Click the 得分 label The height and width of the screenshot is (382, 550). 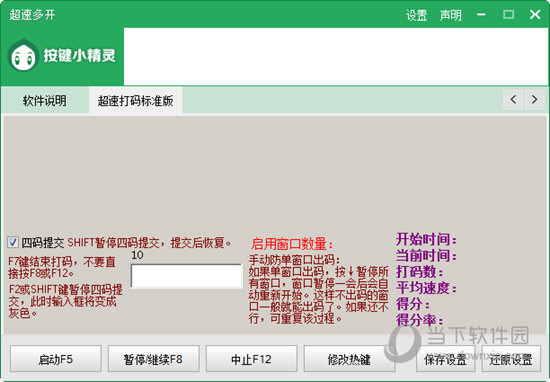click(413, 304)
